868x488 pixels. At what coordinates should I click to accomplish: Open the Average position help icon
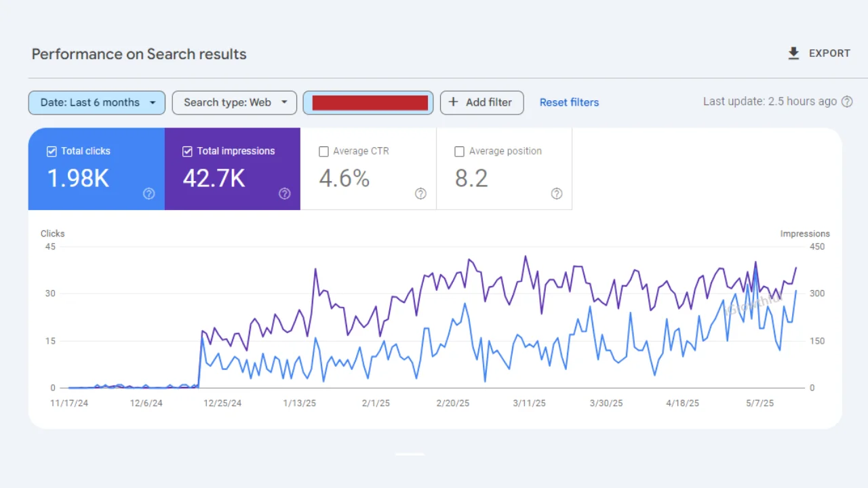557,194
